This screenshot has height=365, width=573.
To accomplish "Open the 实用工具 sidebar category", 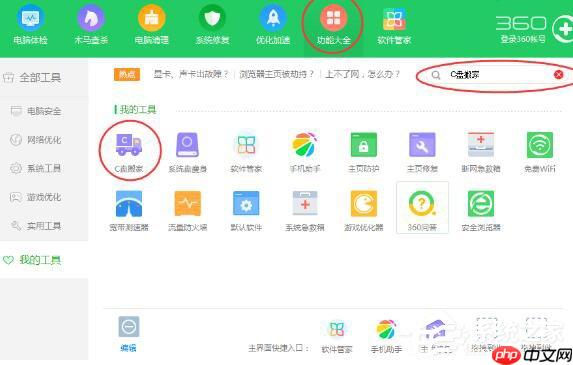I will click(36, 226).
